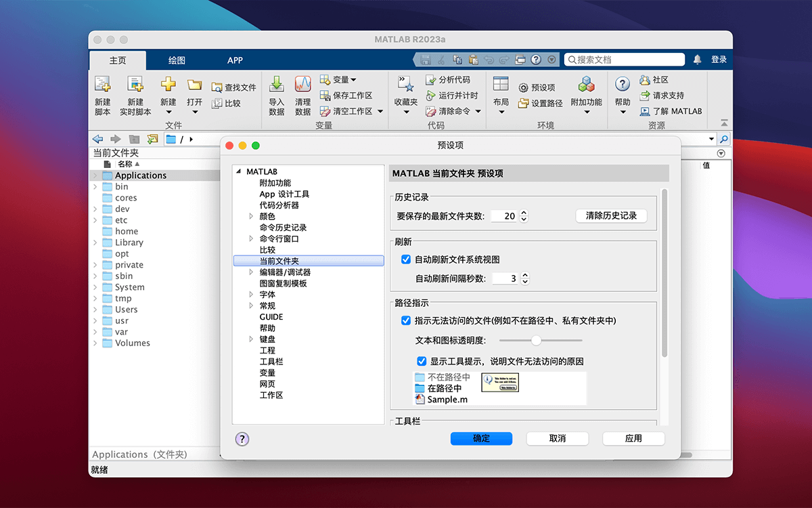Open the 清空工作区 dropdown arrow
Viewport: 812px width, 508px height.
(380, 111)
